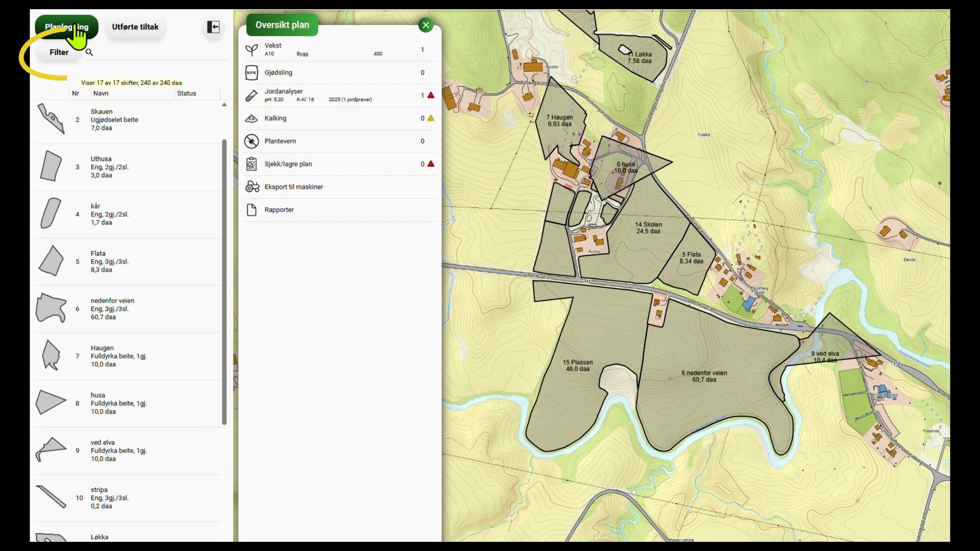This screenshot has height=551, width=980.
Task: Open the Planlegging tab
Action: click(66, 27)
